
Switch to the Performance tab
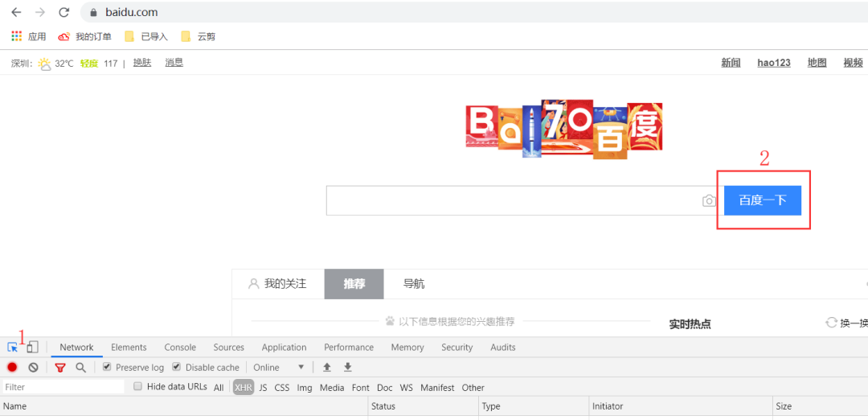(x=349, y=348)
